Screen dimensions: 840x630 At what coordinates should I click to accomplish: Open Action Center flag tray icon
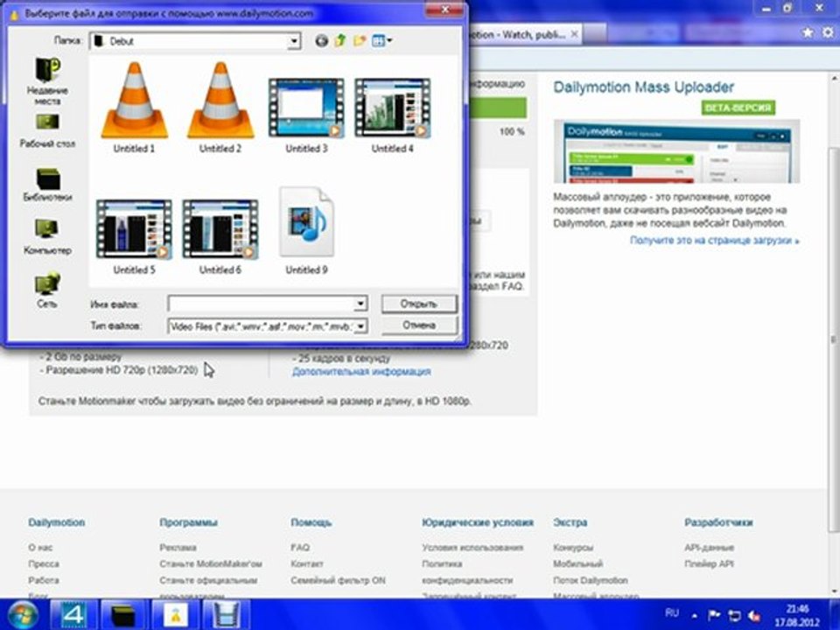click(x=714, y=615)
